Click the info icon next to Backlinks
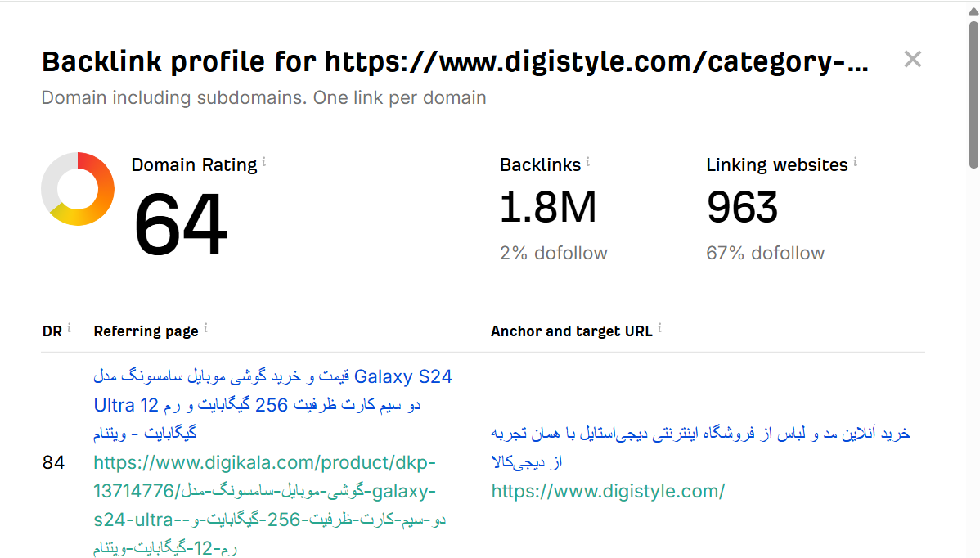 coord(588,163)
